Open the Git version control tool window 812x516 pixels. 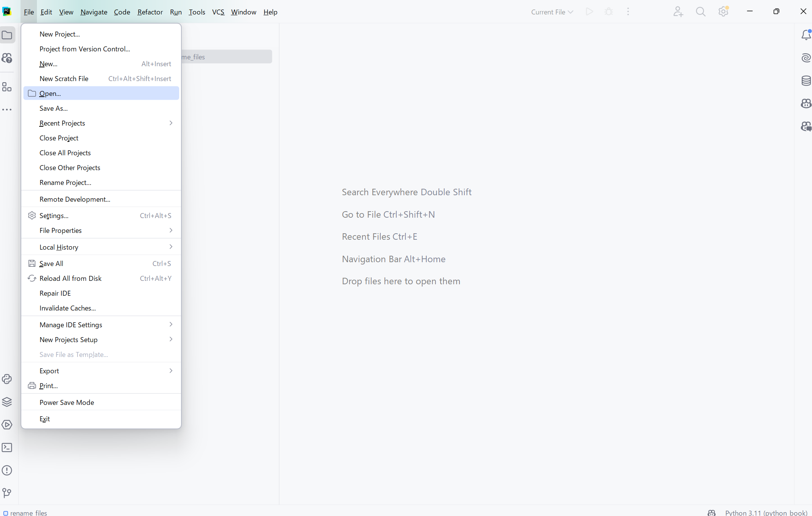[x=7, y=493]
